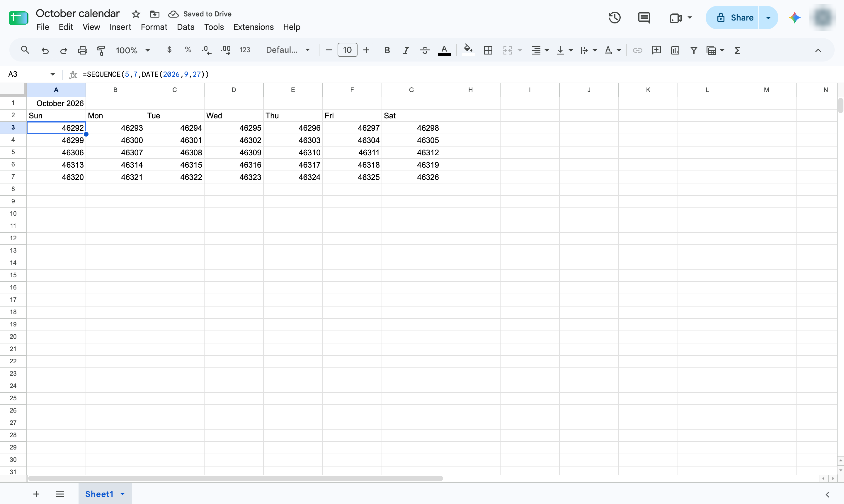The width and height of the screenshot is (844, 504).
Task: Toggle strikethrough formatting
Action: [x=425, y=50]
